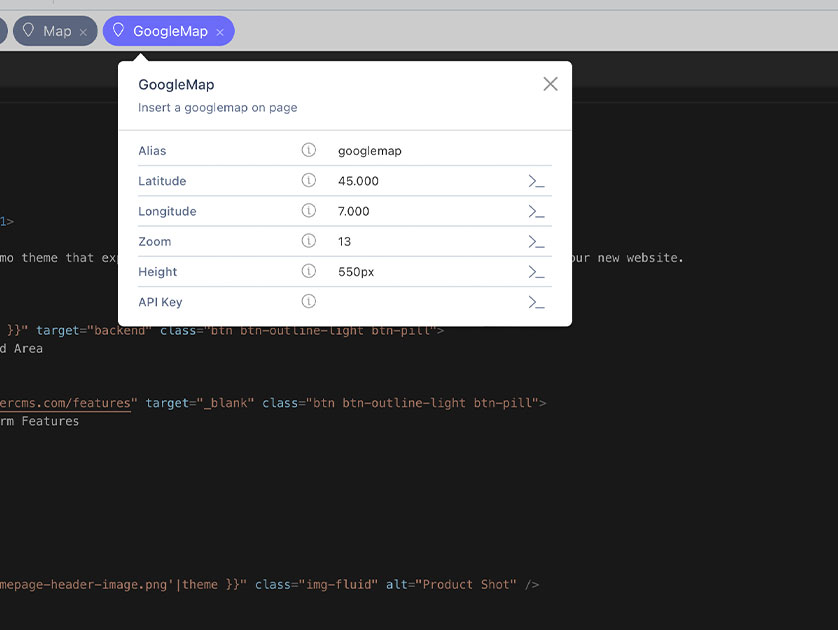Click alt="Product Shot" in the code
Image resolution: width=838 pixels, height=630 pixels.
[451, 585]
